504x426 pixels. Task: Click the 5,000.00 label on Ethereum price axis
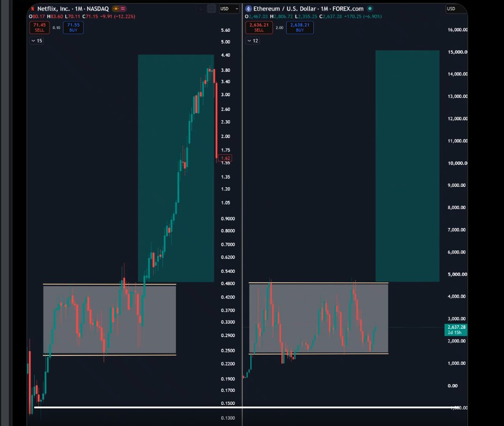point(457,275)
